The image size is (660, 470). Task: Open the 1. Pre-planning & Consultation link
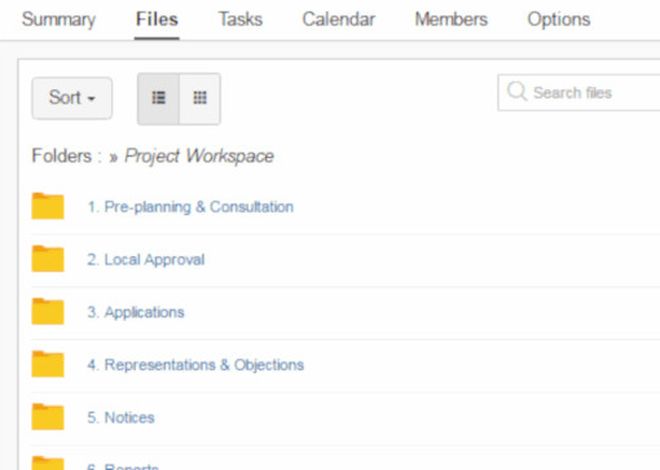pos(190,207)
